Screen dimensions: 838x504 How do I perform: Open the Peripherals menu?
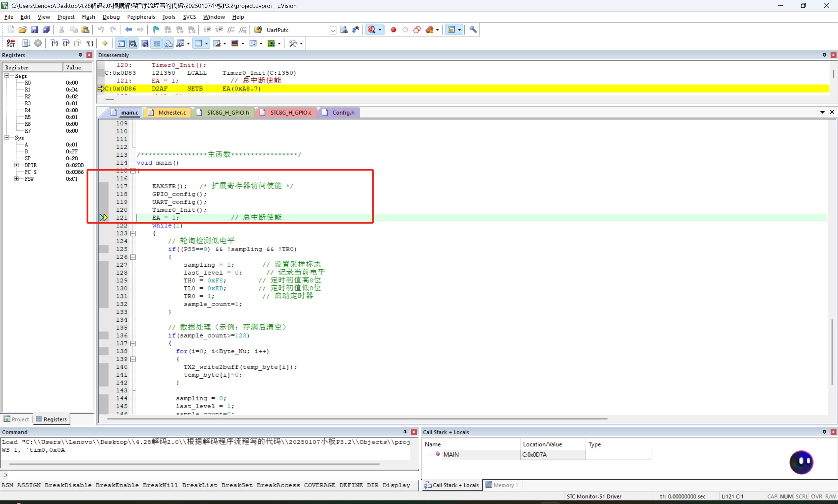tap(141, 17)
